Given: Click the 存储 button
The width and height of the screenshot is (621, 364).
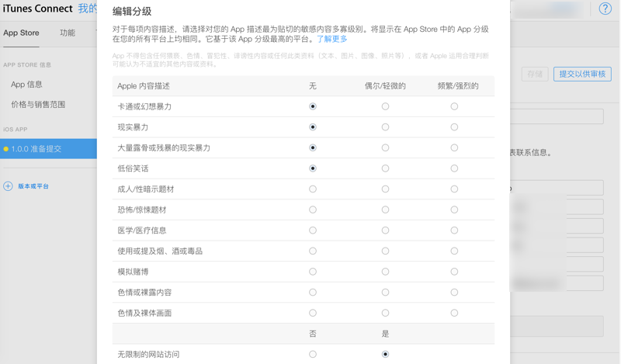Looking at the screenshot, I should [x=535, y=74].
